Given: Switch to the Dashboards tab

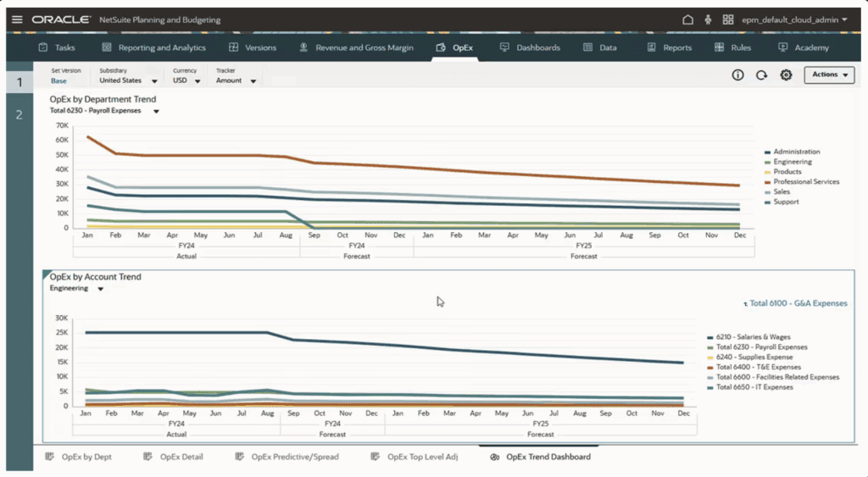Looking at the screenshot, I should tap(530, 47).
